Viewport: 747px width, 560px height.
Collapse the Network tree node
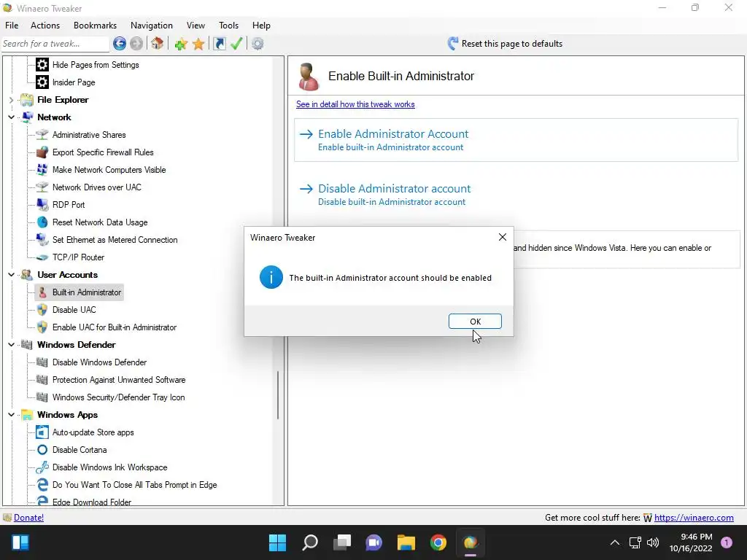pos(12,117)
